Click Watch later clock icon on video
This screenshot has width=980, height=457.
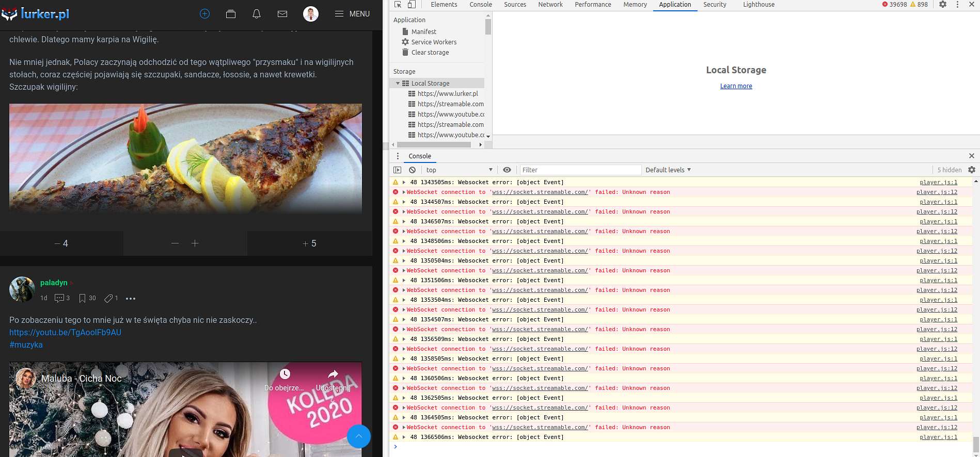[285, 374]
